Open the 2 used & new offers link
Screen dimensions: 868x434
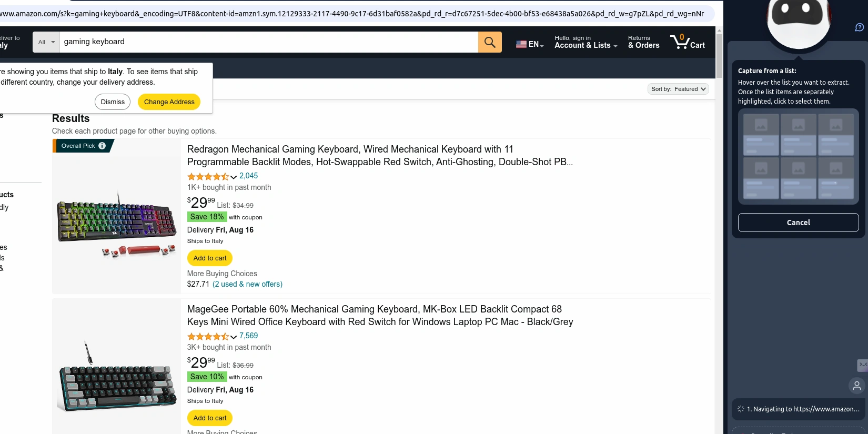pyautogui.click(x=247, y=284)
